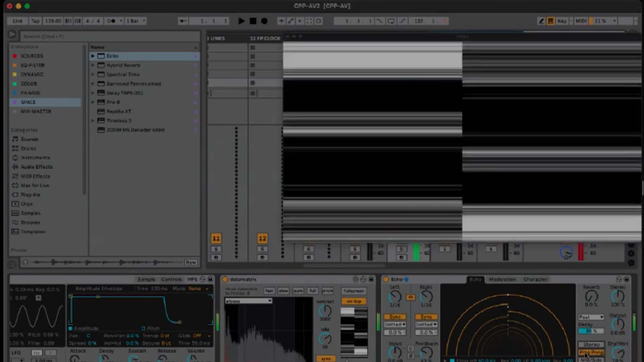
Task: Open the Plug-Ins category
Action: pos(30,195)
